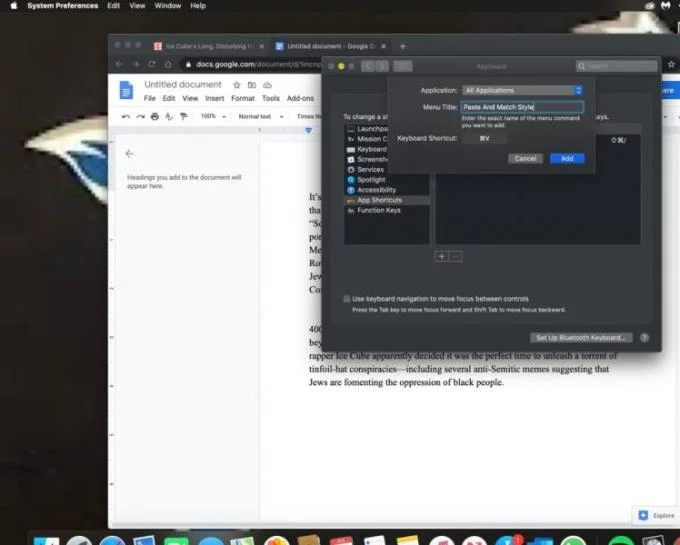
Task: Click the System Preferences search field
Action: pos(616,66)
